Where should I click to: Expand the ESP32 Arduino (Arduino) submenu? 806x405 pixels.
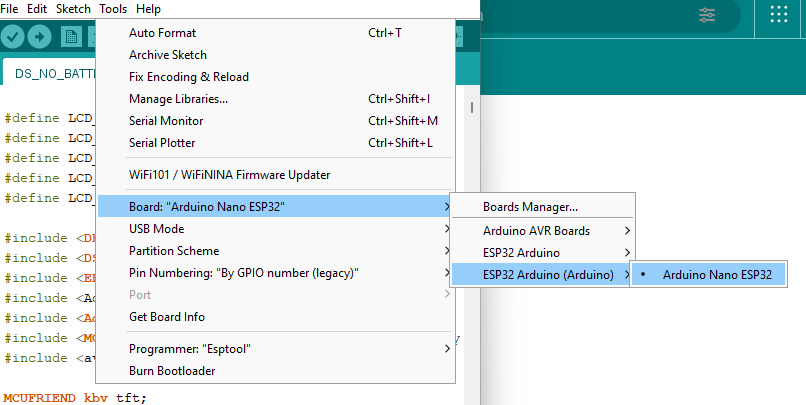tap(542, 275)
